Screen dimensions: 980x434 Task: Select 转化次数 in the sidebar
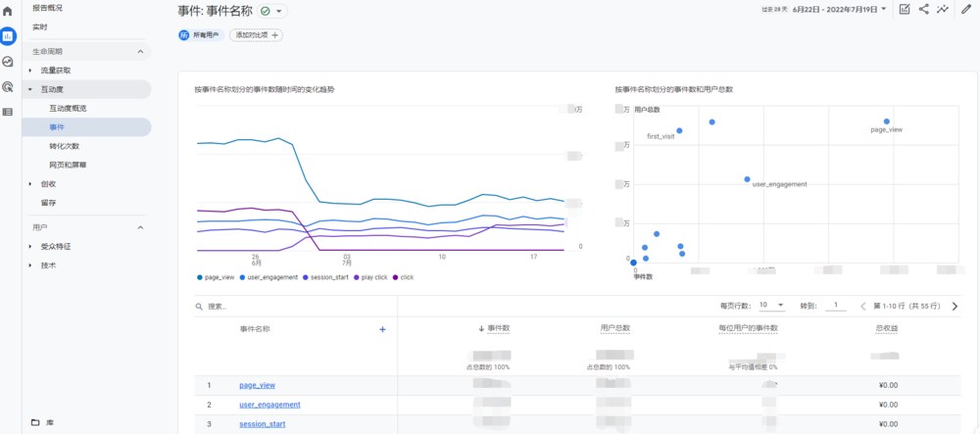point(64,146)
